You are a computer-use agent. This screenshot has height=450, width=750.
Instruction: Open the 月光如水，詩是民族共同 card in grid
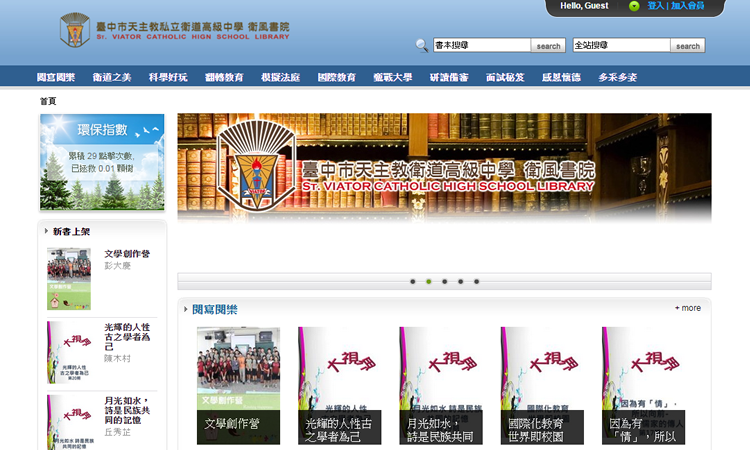(x=441, y=385)
